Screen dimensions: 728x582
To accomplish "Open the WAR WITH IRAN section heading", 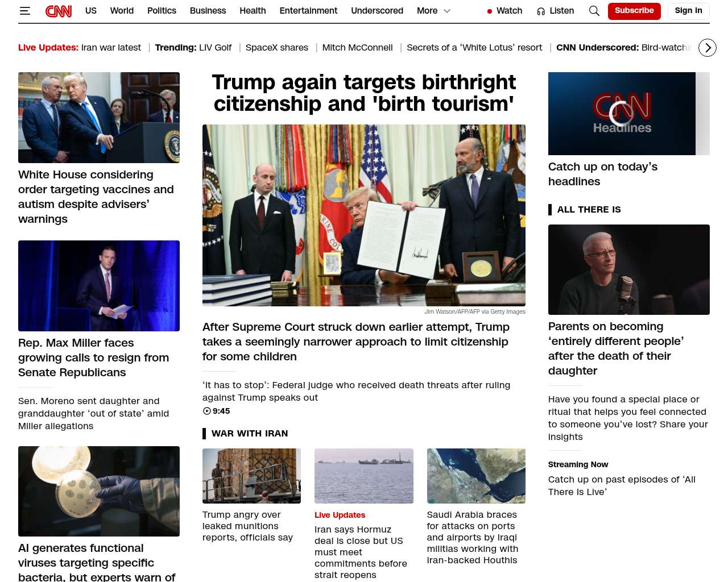I will [x=250, y=434].
